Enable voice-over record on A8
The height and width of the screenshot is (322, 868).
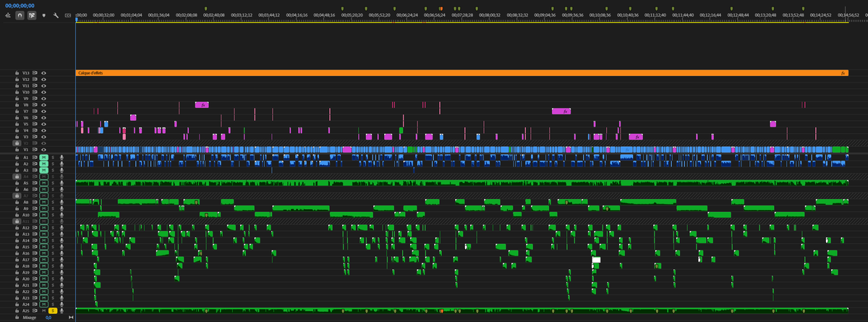(x=61, y=202)
